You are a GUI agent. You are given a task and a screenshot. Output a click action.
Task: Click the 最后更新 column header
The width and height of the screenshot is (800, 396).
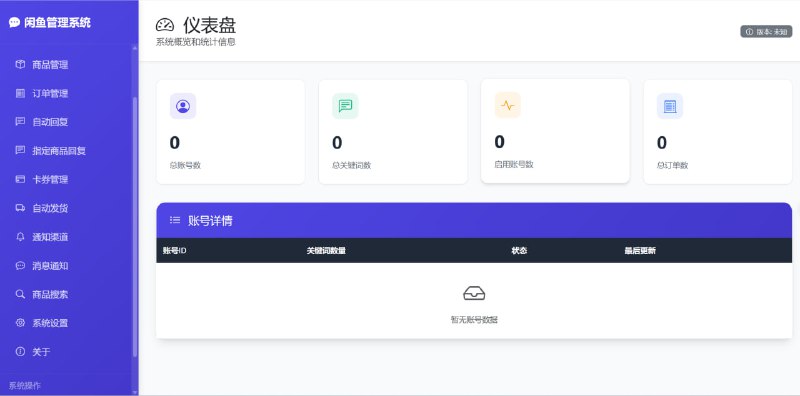pyautogui.click(x=640, y=251)
